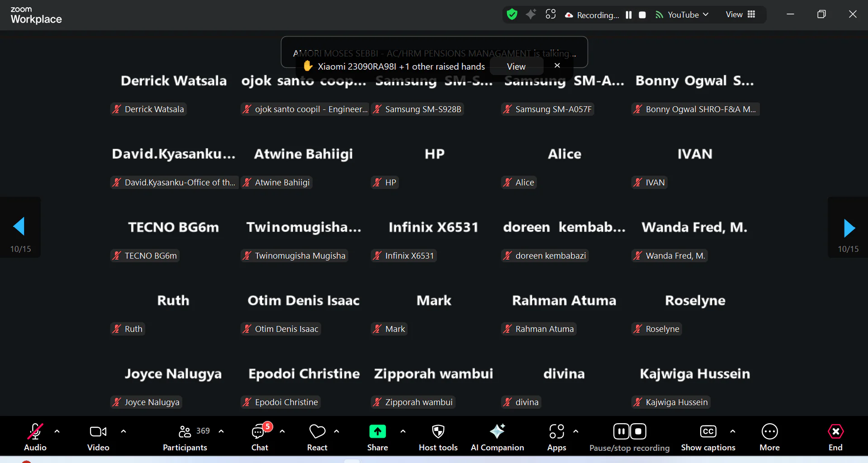Click the green encryption shield icon

(512, 14)
